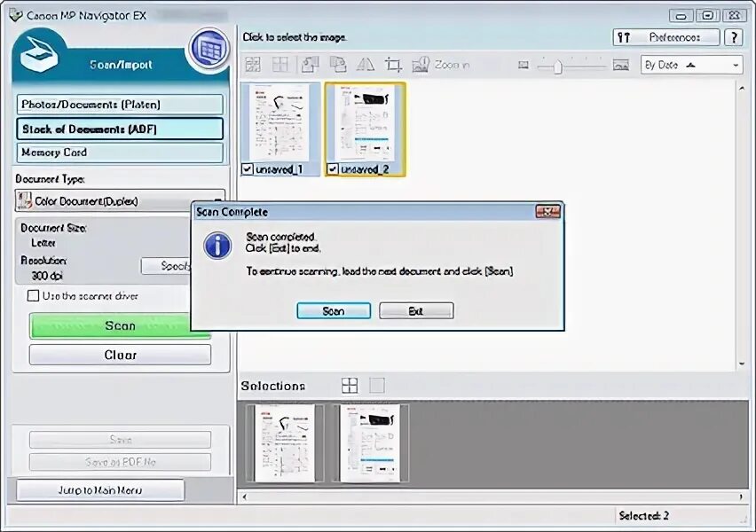Image resolution: width=756 pixels, height=532 pixels.
Task: Rotate image left using toolbar icon
Action: pyautogui.click(x=310, y=64)
